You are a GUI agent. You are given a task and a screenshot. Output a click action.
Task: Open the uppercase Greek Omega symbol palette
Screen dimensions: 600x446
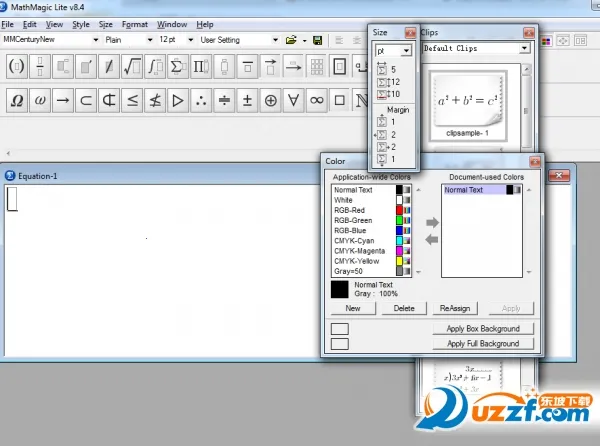[17, 101]
